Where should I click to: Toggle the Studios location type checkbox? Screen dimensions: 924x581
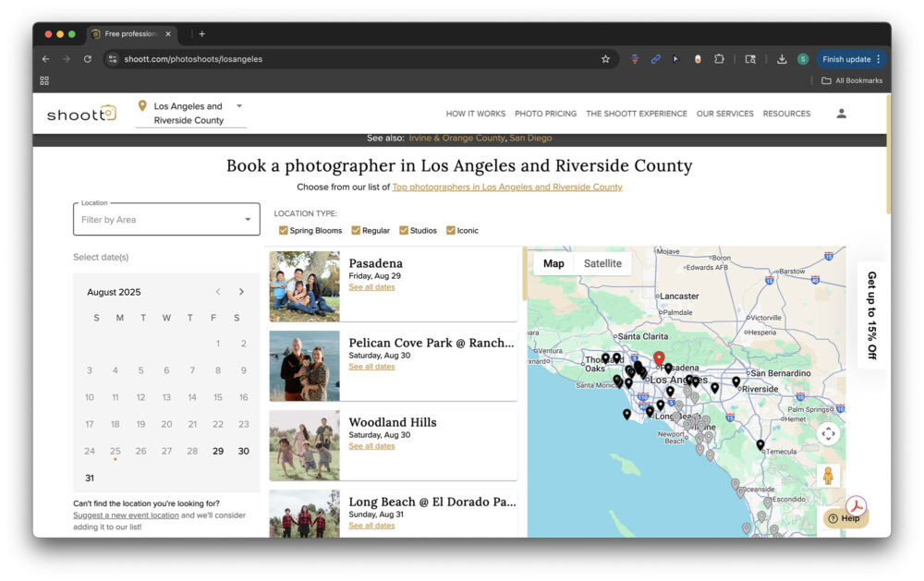[x=403, y=231]
